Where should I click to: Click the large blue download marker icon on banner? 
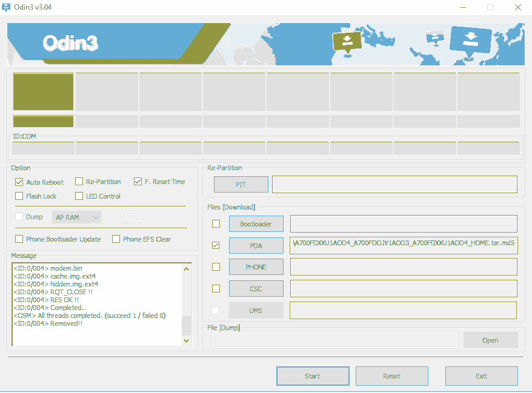pyautogui.click(x=470, y=43)
